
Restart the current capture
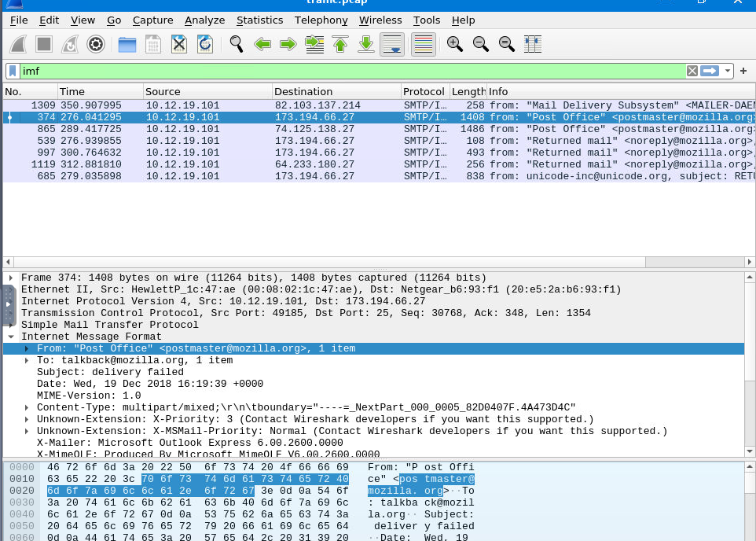point(70,44)
